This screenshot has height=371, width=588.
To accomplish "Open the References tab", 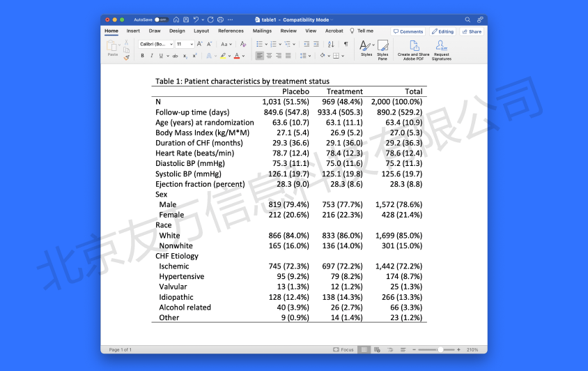I will (x=231, y=31).
